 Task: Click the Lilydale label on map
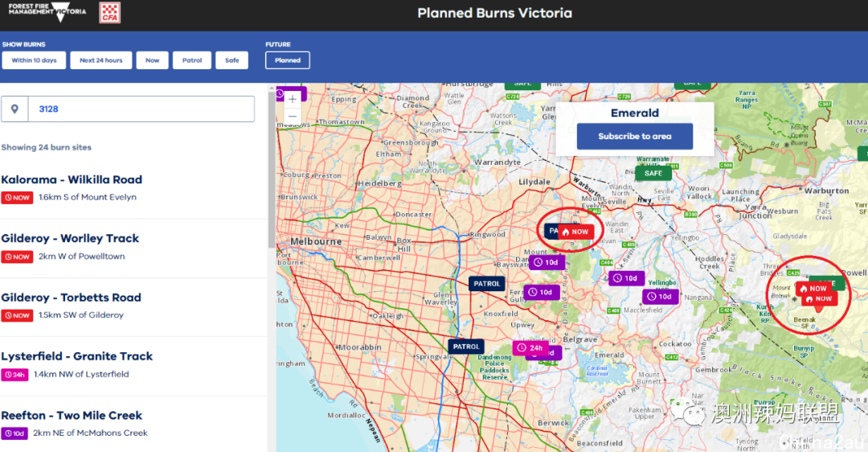coord(534,182)
